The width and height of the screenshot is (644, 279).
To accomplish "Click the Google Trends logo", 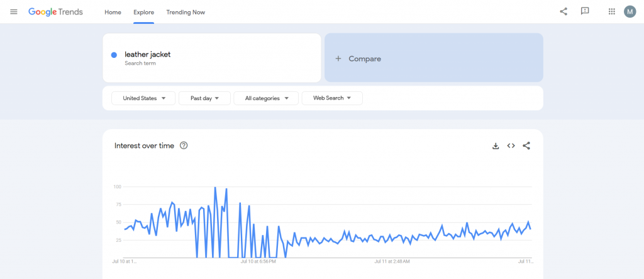I will 55,12.
